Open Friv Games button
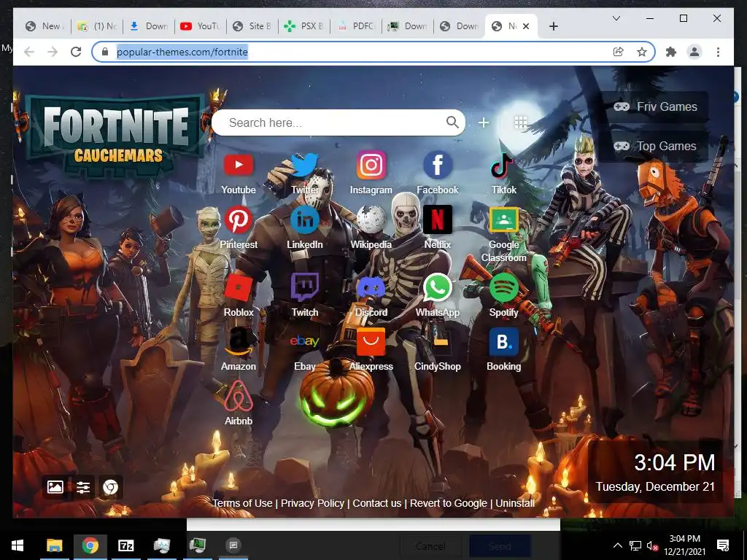 point(654,106)
